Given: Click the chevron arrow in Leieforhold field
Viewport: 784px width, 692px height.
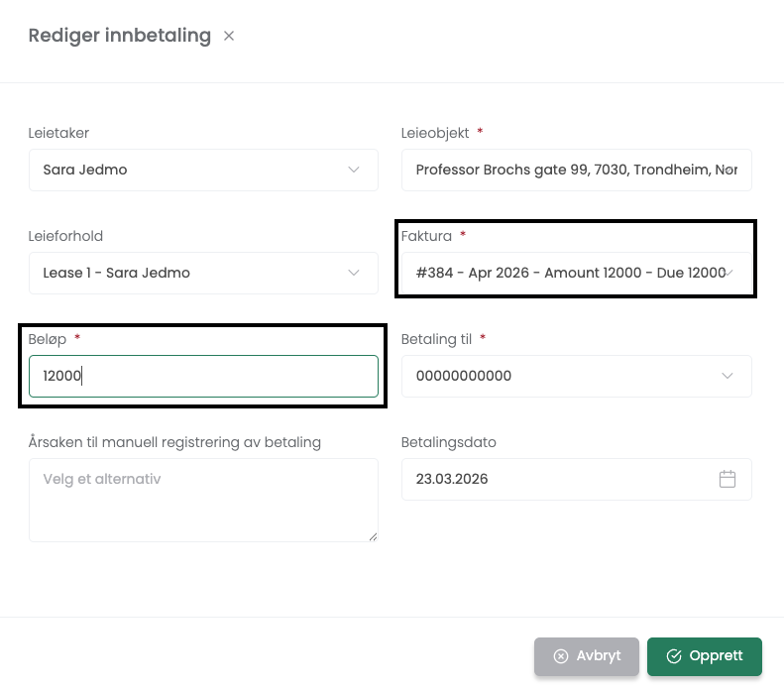Looking at the screenshot, I should pos(354,273).
